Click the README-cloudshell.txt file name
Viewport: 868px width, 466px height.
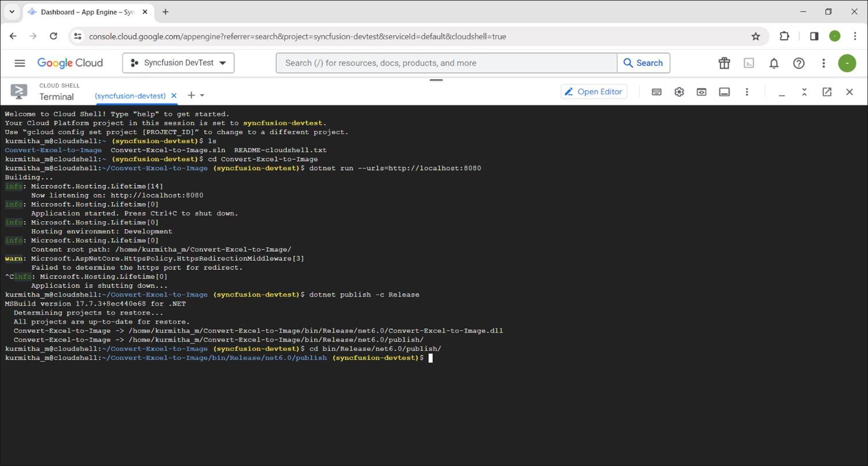point(281,150)
